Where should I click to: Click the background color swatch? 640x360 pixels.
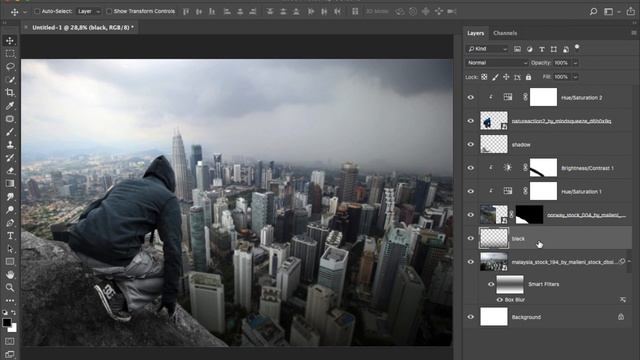13,328
